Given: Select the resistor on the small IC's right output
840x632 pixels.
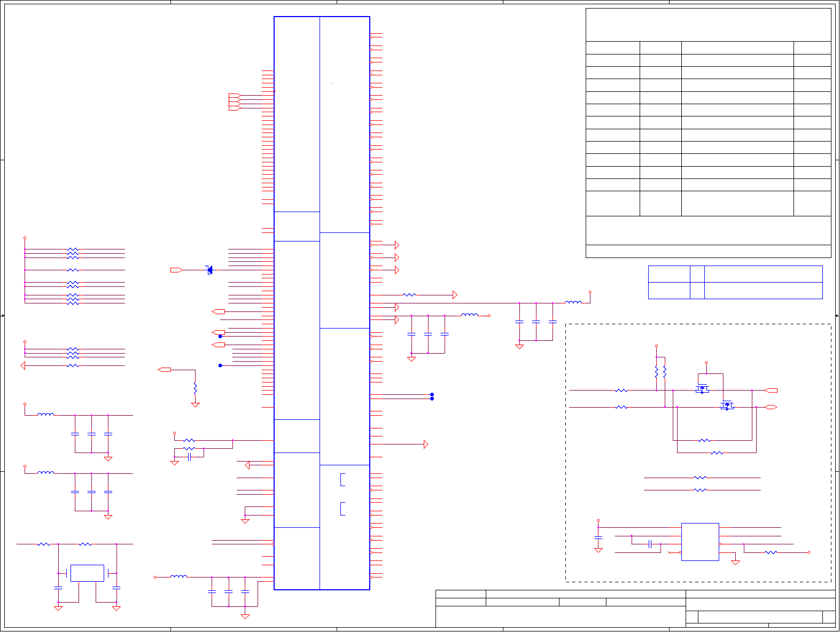Looking at the screenshot, I should coord(771,552).
